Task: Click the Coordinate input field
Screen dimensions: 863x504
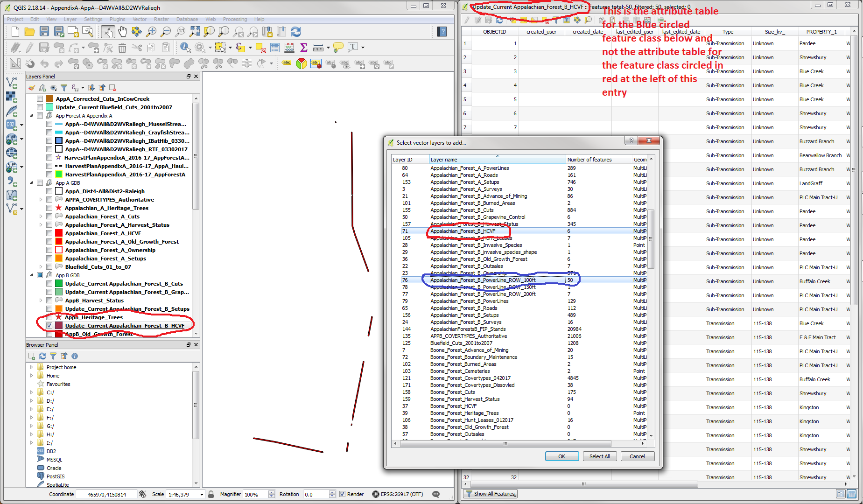Action: 107,495
